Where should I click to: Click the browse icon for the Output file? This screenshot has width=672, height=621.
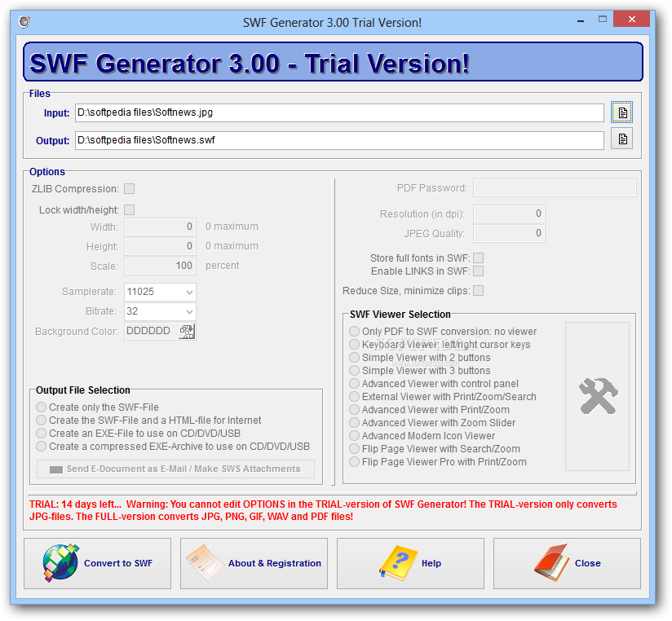coord(622,139)
